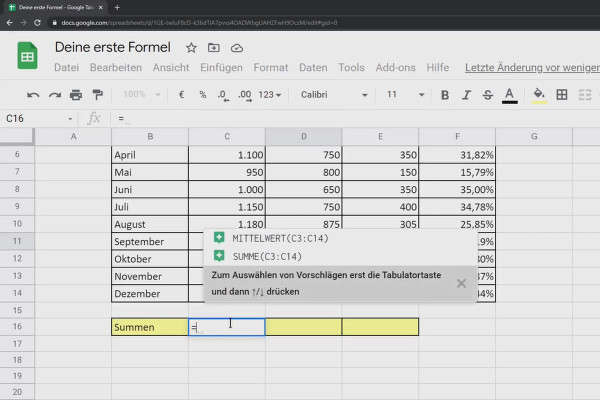This screenshot has height=400, width=600.
Task: Open the Hilfe menu
Action: (438, 67)
